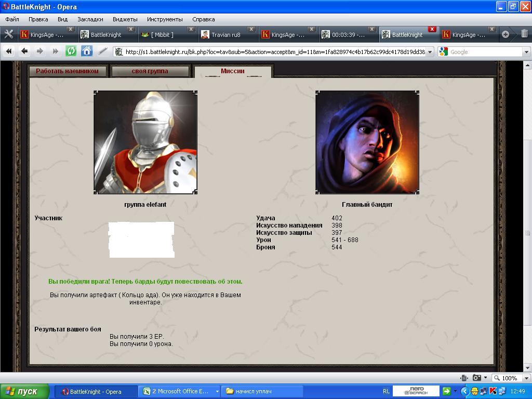Open the address bar history dropdown

tap(430, 52)
